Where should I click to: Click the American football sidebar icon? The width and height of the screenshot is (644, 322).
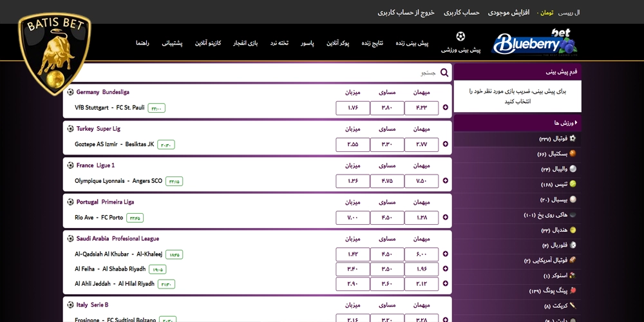coord(573,260)
